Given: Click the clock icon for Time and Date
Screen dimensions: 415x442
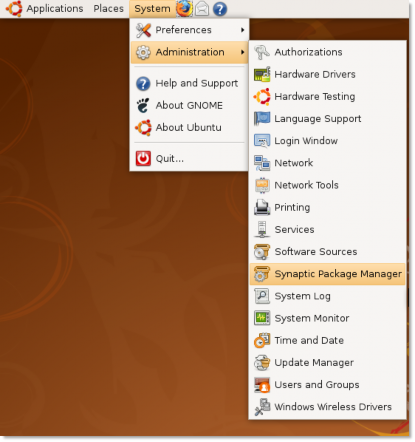Looking at the screenshot, I should pos(262,340).
